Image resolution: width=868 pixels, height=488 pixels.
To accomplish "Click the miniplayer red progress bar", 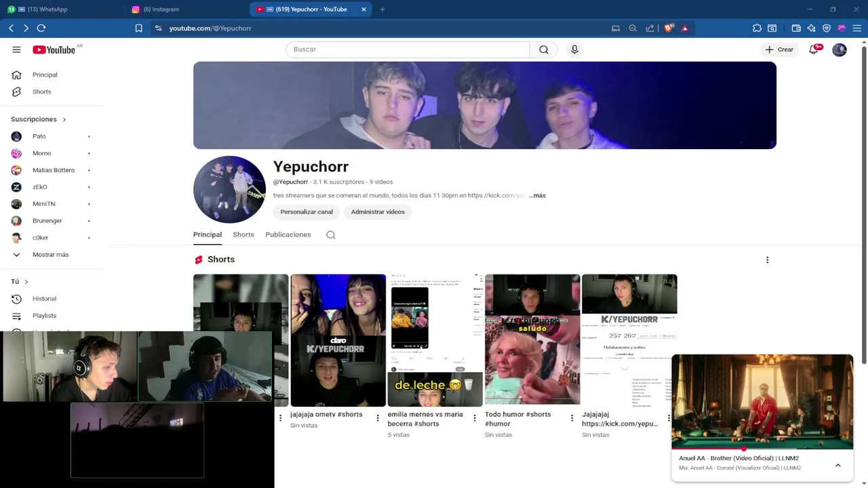I will [x=762, y=449].
